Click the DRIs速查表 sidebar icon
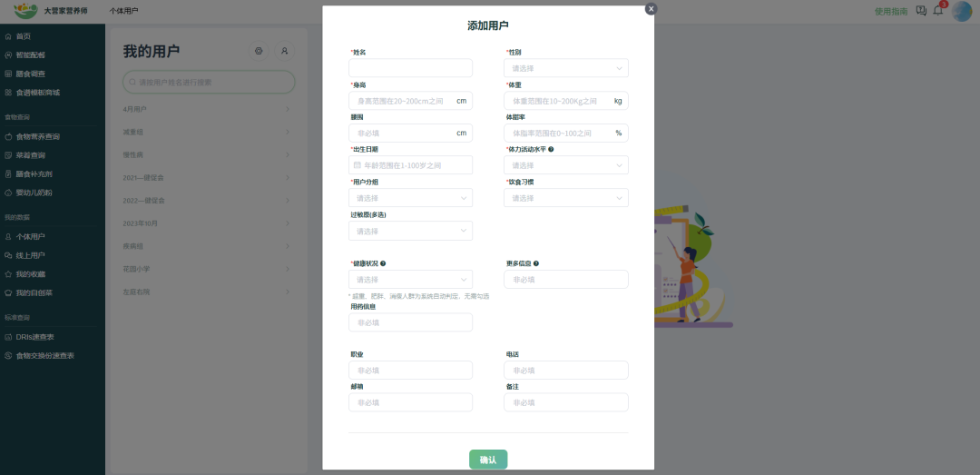Viewport: 980px width, 475px height. tap(8, 337)
